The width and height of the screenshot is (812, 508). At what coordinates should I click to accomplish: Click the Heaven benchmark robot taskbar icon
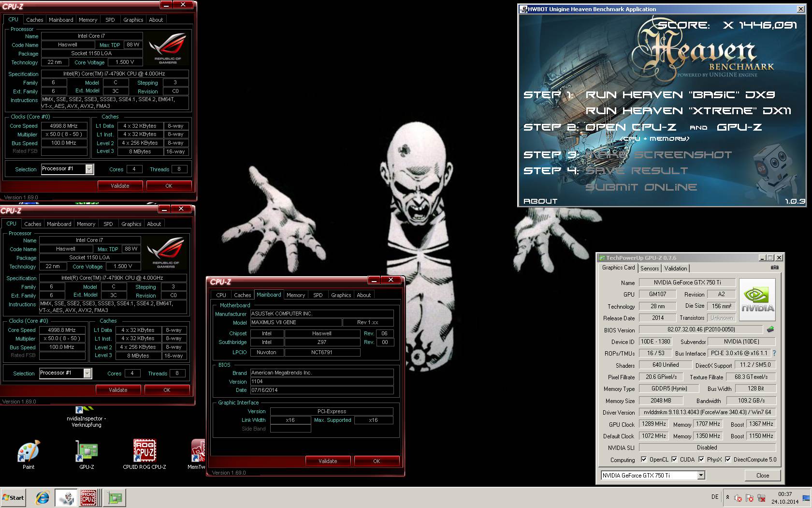click(x=65, y=497)
